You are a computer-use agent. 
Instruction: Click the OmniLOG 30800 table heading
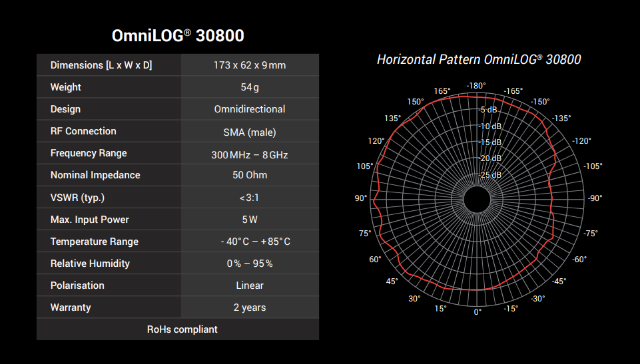177,35
